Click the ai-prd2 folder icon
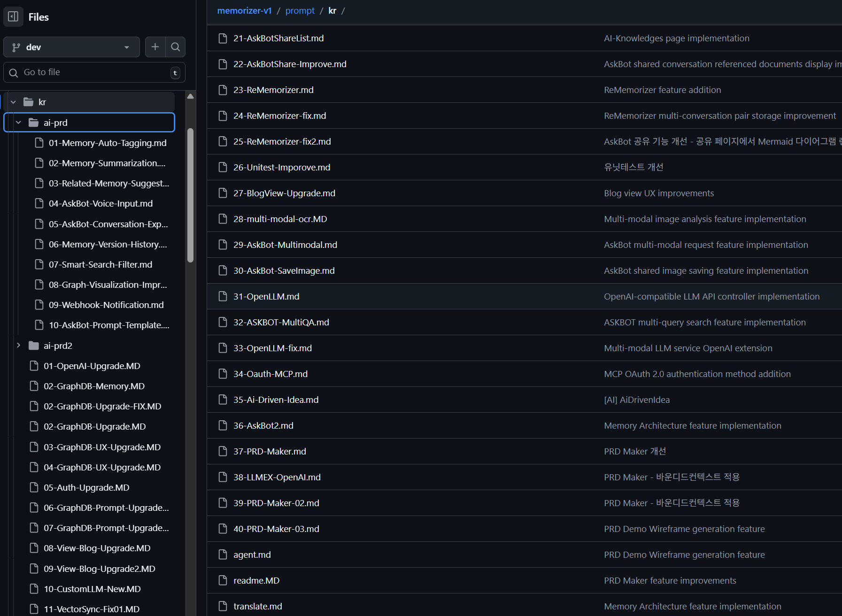Screen dimensions: 842x616 click(34, 346)
